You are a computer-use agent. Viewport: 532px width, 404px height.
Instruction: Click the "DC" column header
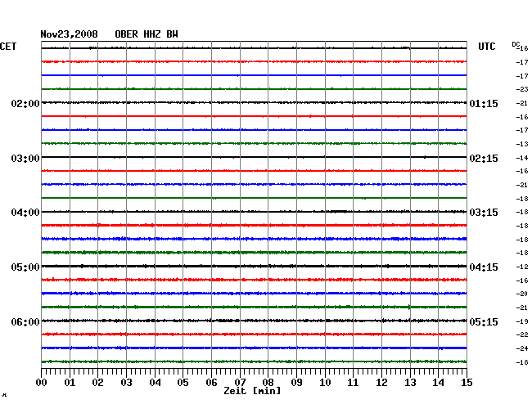(x=516, y=44)
